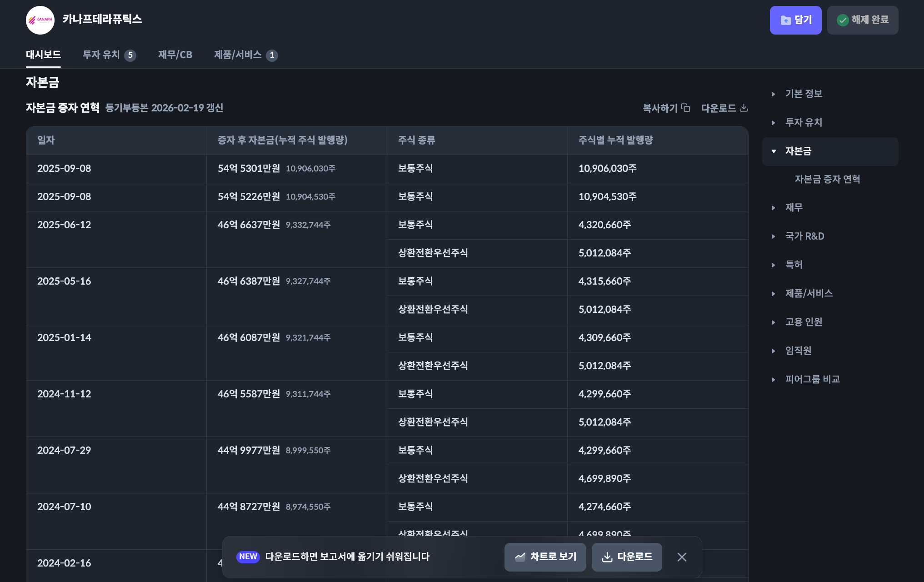The image size is (924, 582).
Task: Click the folder icon in 담기 button
Action: tap(785, 20)
